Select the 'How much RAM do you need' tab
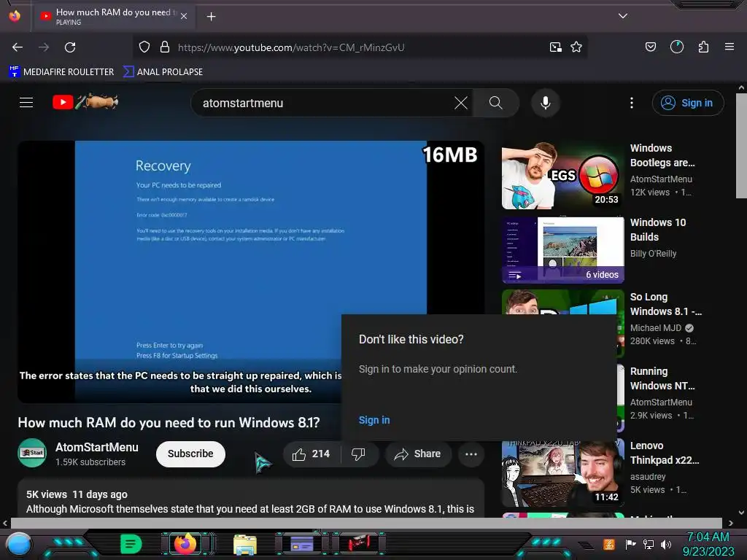The width and height of the screenshot is (747, 560). [113, 16]
